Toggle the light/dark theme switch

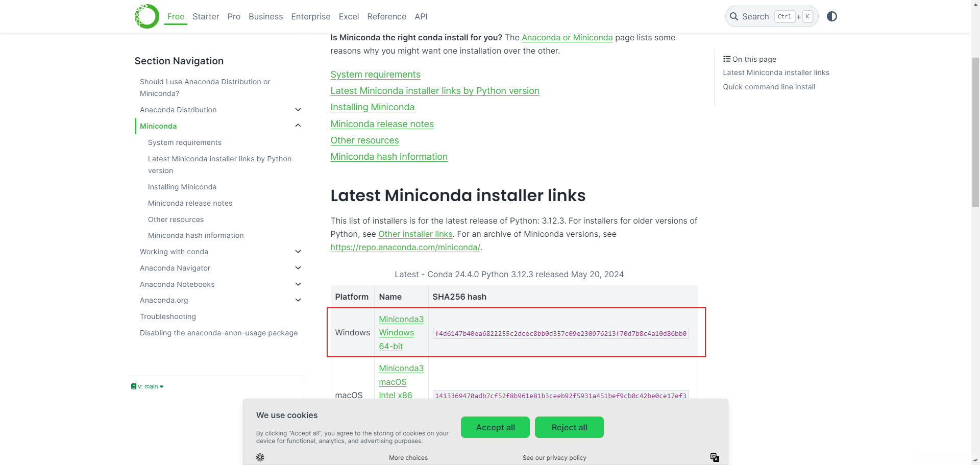832,16
